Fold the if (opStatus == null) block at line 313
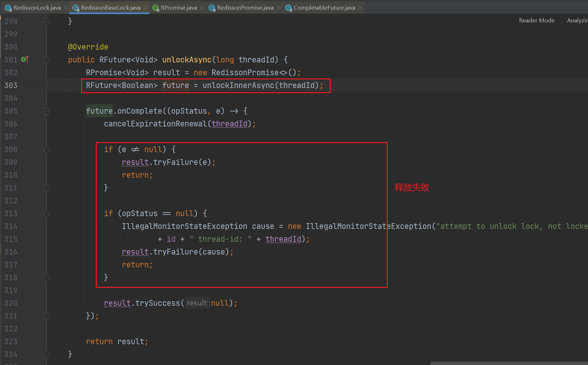Image resolution: width=588 pixels, height=365 pixels. (x=46, y=214)
